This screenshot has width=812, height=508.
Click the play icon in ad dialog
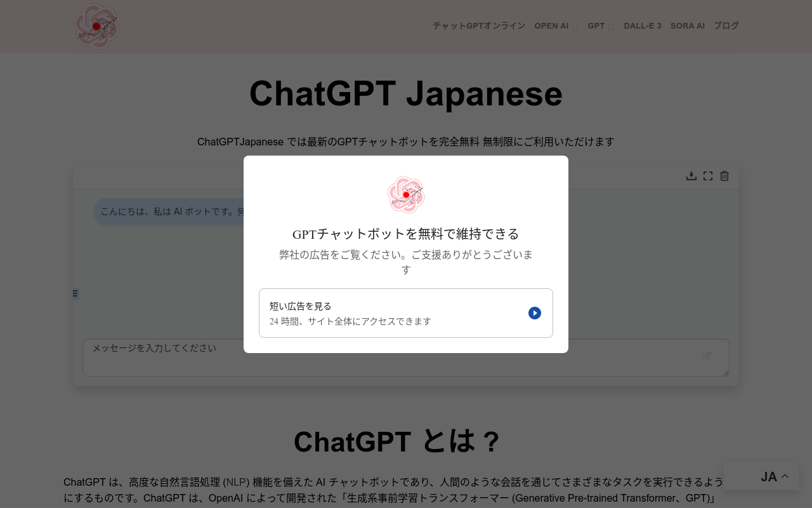535,313
